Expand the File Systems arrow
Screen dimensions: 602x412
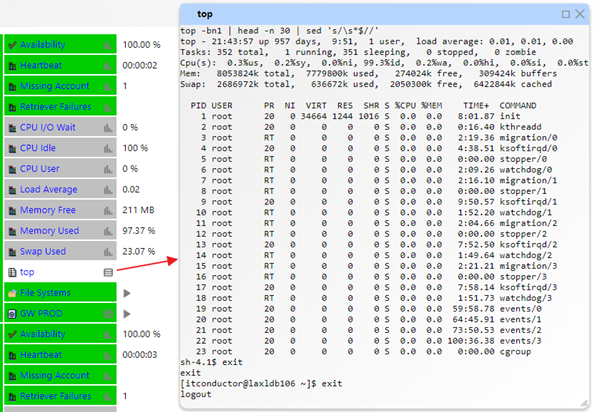tap(126, 293)
